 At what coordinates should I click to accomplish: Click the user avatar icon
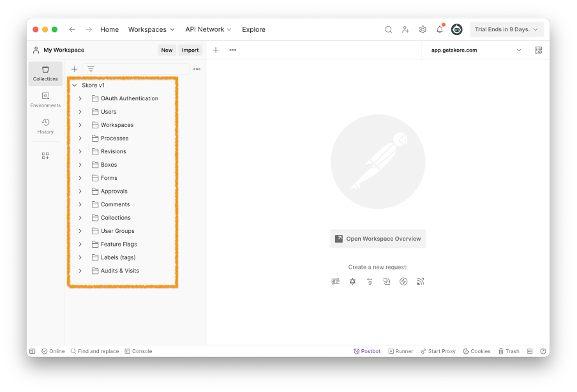456,29
